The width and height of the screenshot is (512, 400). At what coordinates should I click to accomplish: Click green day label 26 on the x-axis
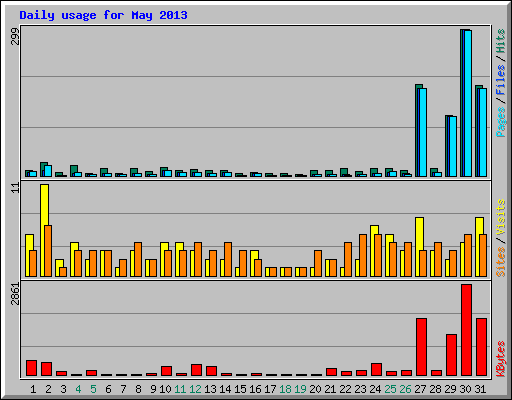tap(405, 389)
